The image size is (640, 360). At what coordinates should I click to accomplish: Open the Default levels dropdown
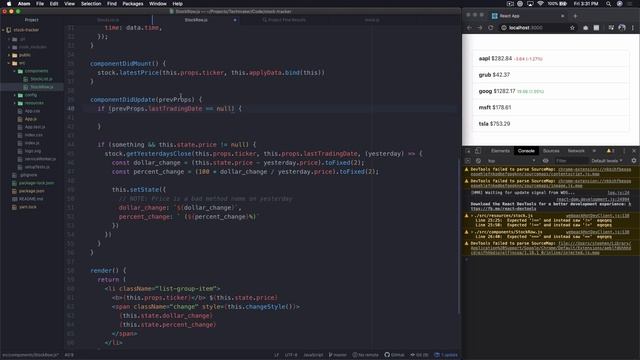click(607, 161)
